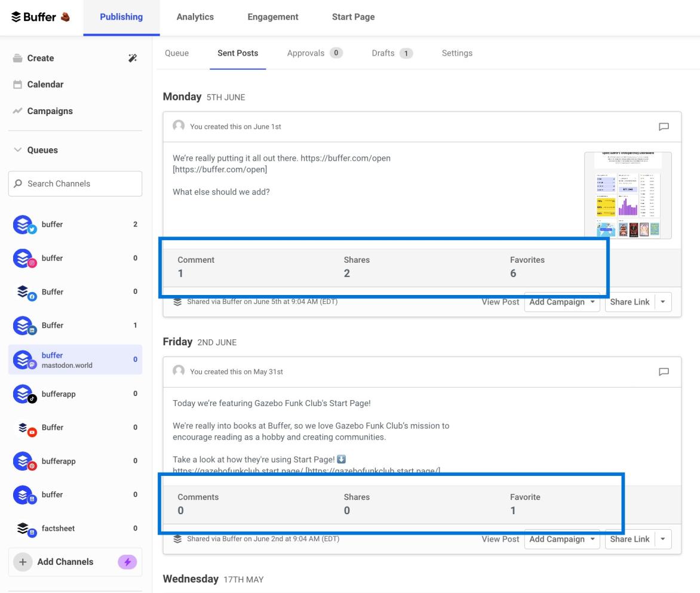Select the Sent Posts tab

[238, 53]
